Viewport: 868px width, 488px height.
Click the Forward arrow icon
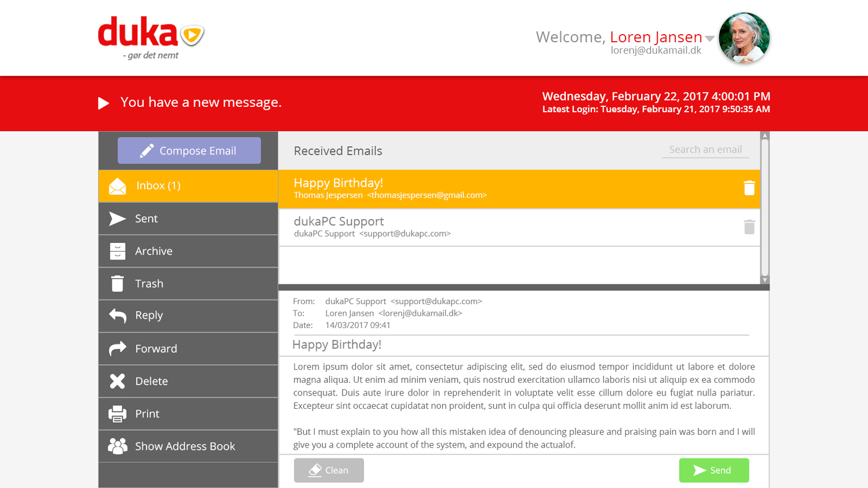(x=117, y=348)
